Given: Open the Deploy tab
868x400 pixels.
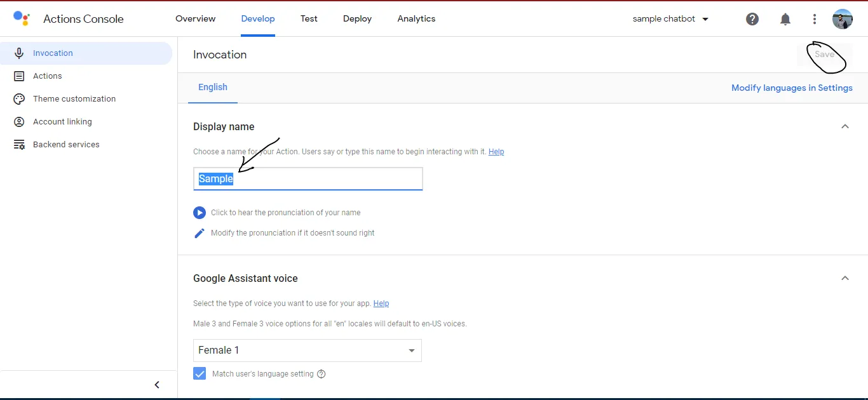Looking at the screenshot, I should pyautogui.click(x=357, y=18).
